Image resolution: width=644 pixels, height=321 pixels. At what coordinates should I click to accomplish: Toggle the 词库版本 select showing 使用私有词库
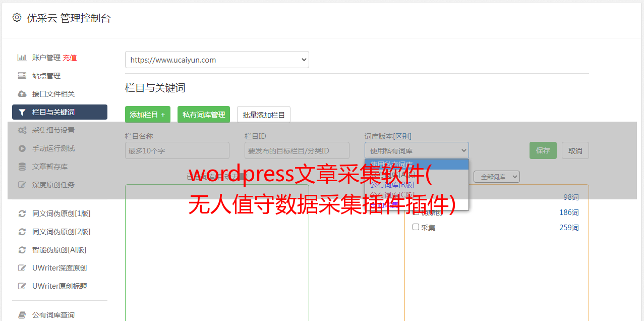click(417, 150)
